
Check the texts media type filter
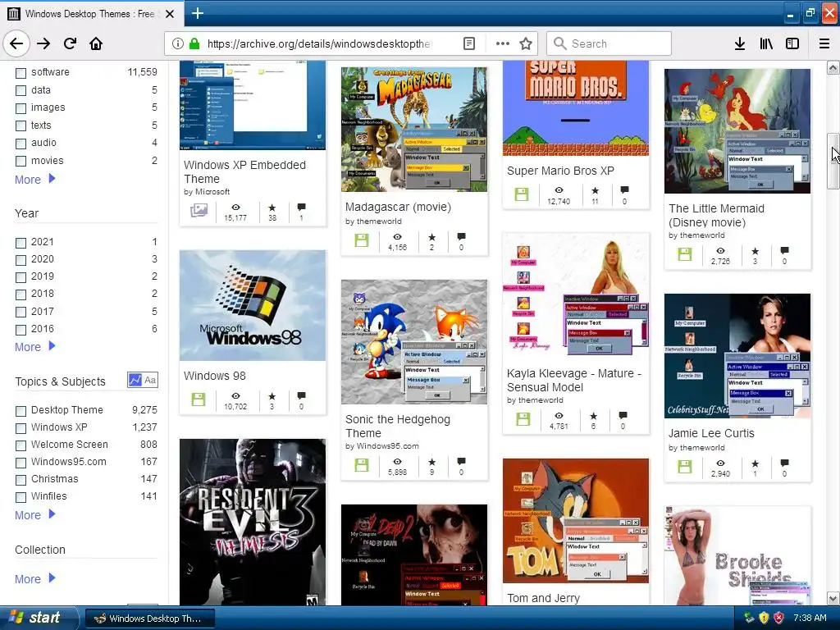[21, 126]
